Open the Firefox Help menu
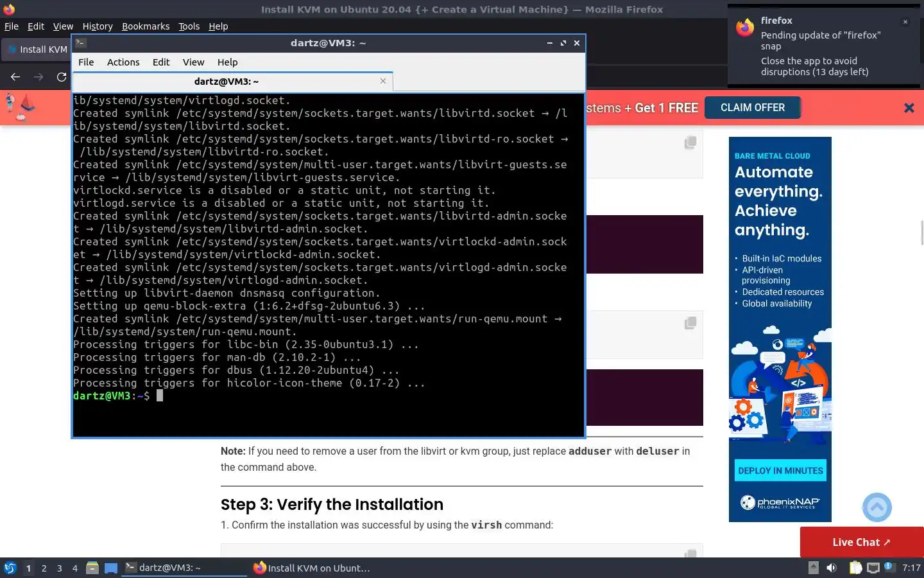This screenshot has width=924, height=578. [218, 26]
